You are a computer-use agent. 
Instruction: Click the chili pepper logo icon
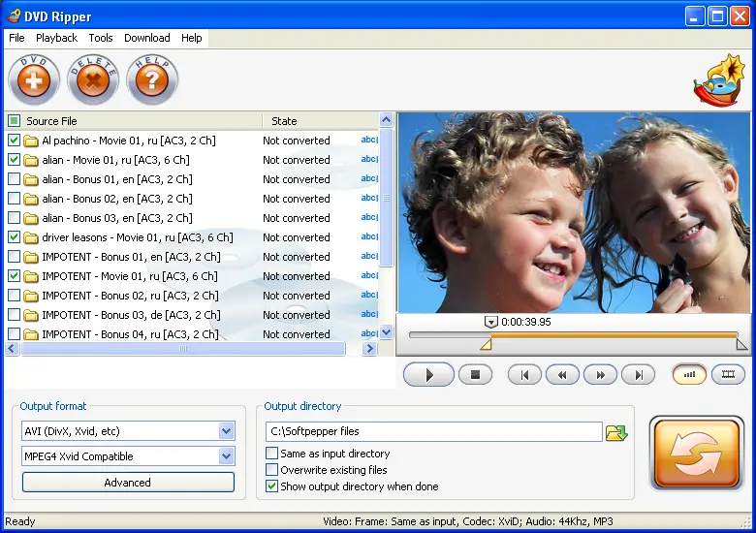tap(719, 80)
